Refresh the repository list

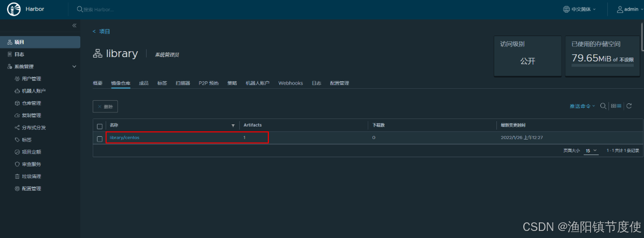(x=629, y=106)
